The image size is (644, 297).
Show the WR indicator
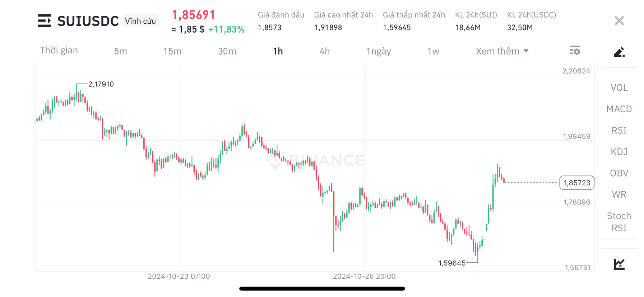[619, 194]
